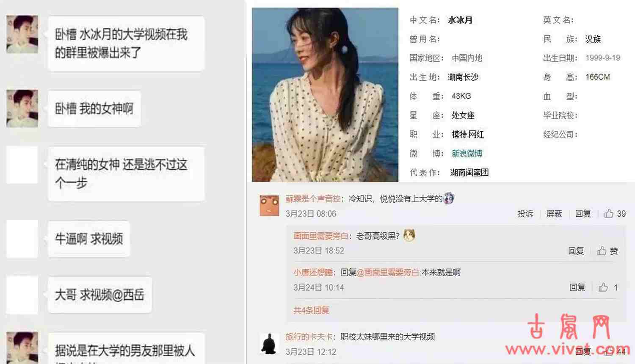
Task: Click 屏蔽 on the top comment
Action: click(x=554, y=214)
